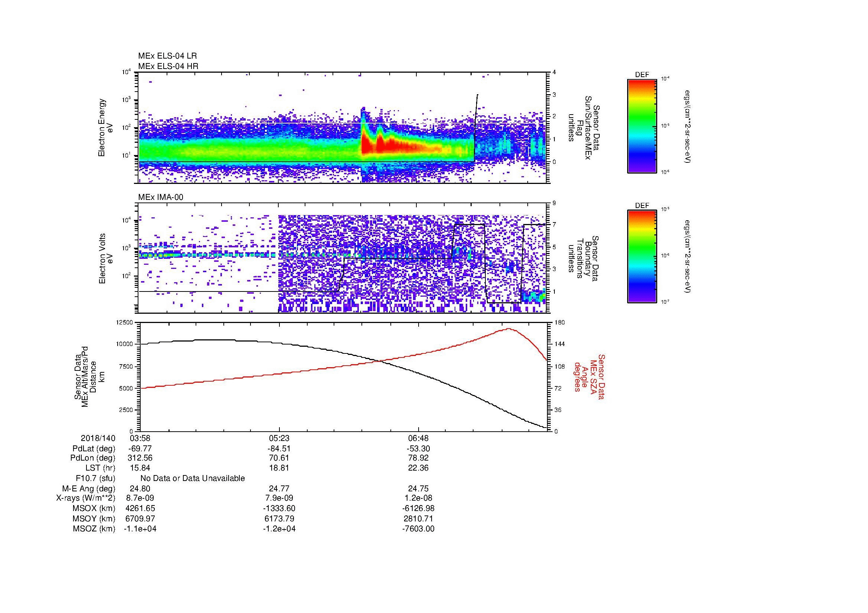The image size is (868, 613).
Task: Click the MSOX value 4261.65
Action: (140, 508)
